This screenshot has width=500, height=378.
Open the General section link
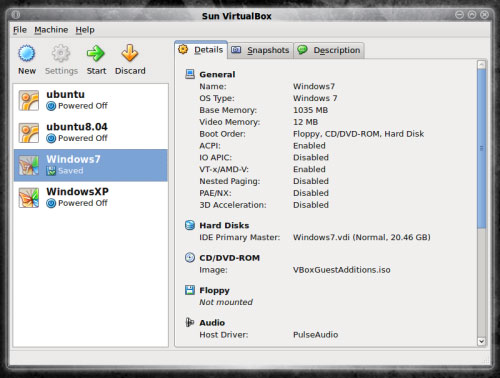[217, 74]
